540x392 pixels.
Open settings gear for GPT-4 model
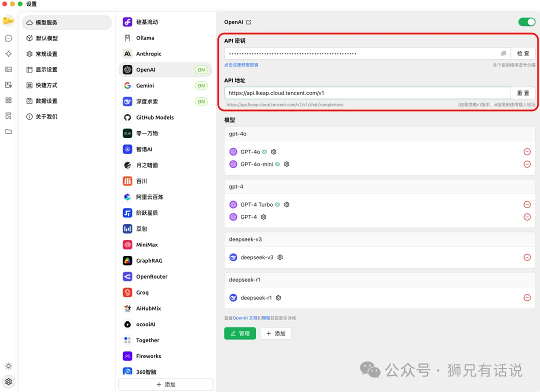pos(263,217)
